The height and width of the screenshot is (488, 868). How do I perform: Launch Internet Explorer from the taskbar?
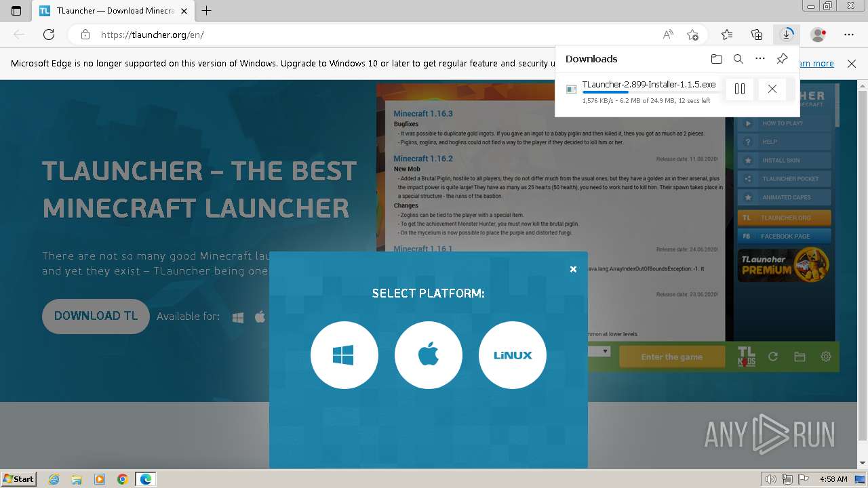pos(54,479)
